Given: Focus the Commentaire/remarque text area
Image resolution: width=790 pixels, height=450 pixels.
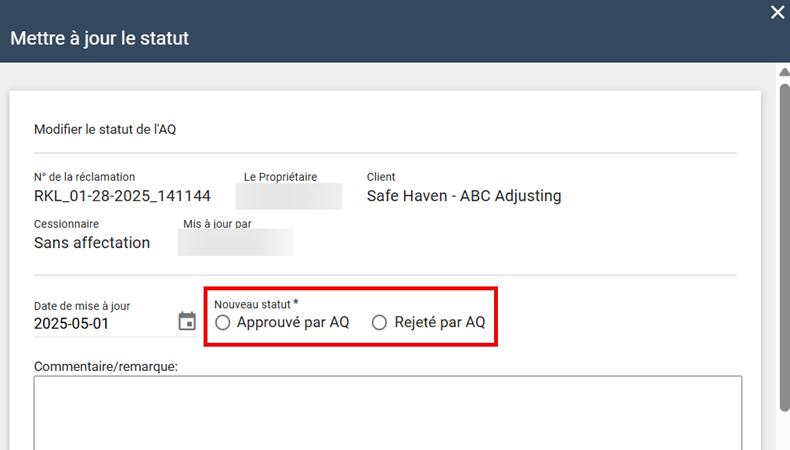Looking at the screenshot, I should coord(388,412).
